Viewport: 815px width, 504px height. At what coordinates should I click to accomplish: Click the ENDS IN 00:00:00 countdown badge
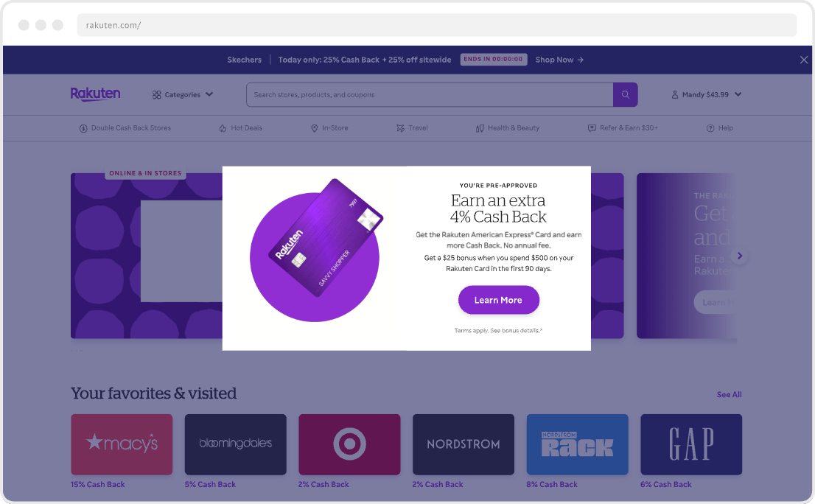click(493, 59)
